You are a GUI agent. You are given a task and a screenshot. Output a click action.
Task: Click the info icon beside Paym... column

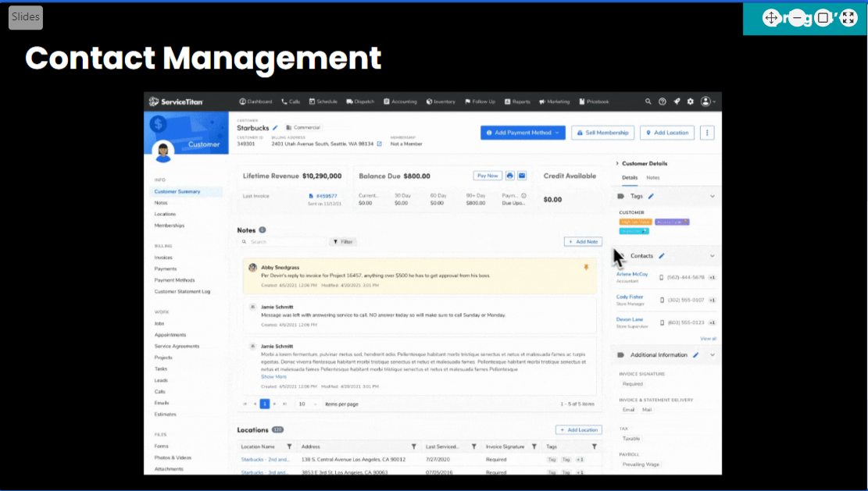pyautogui.click(x=523, y=196)
